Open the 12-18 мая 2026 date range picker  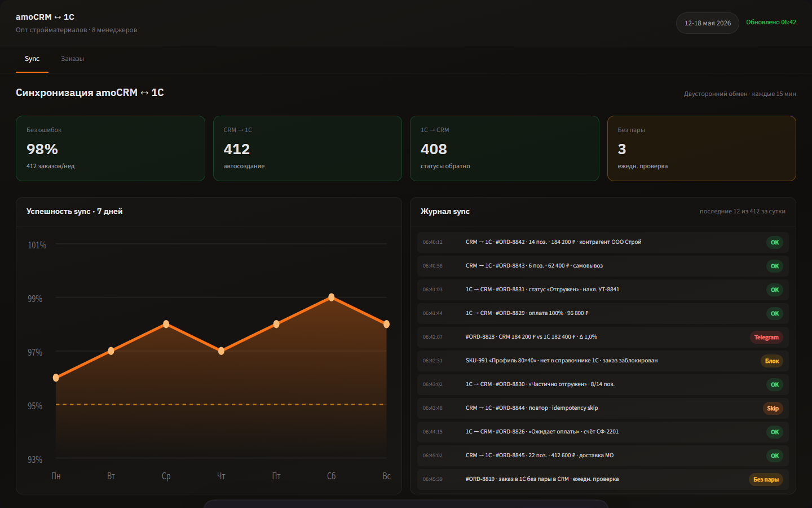click(x=707, y=23)
